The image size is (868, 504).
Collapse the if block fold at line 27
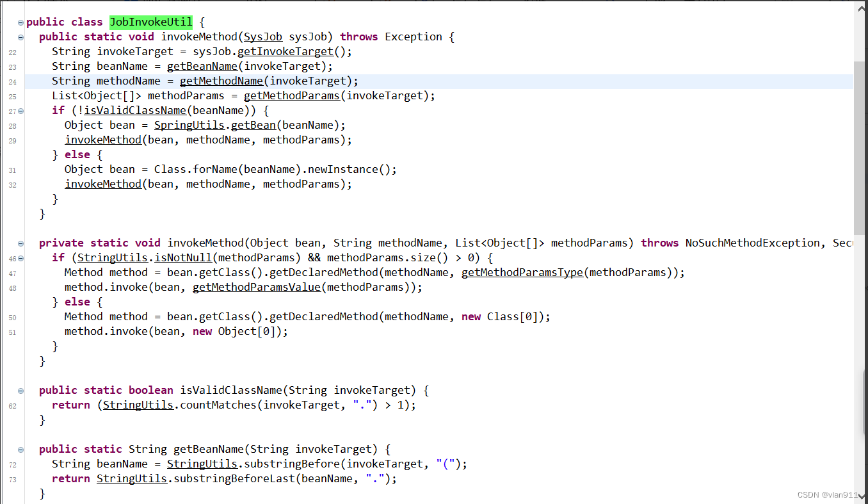[x=20, y=110]
